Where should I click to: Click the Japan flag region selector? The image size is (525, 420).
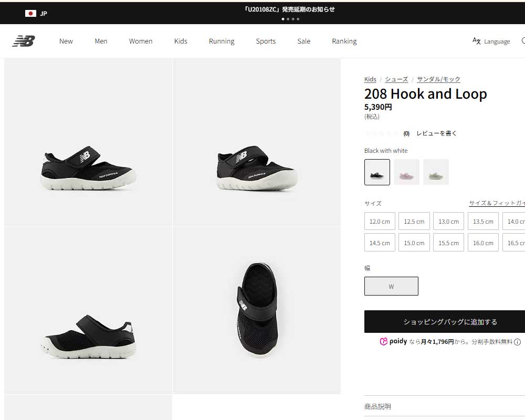tap(30, 13)
